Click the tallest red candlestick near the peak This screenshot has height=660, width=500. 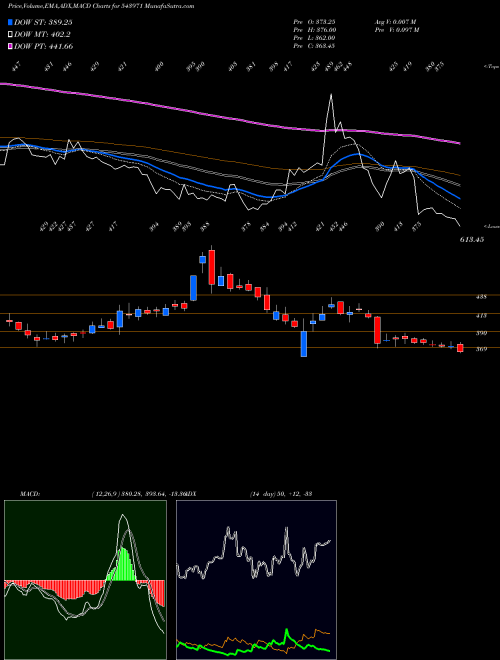[212, 267]
